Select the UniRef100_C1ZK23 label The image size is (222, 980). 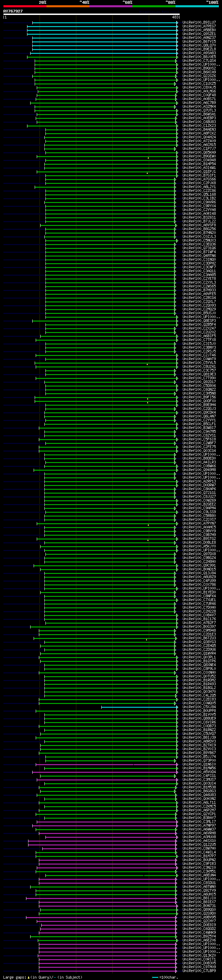tap(199, 125)
